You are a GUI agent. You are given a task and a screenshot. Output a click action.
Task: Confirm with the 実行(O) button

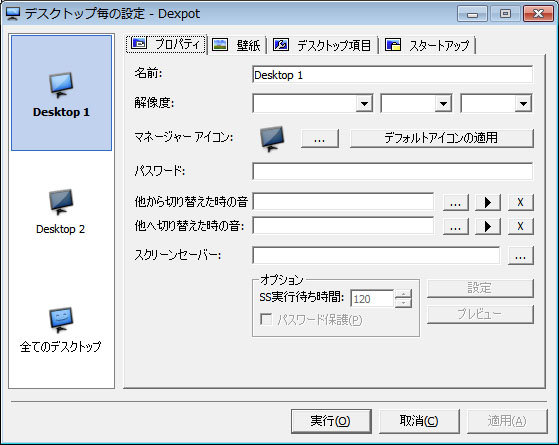331,421
